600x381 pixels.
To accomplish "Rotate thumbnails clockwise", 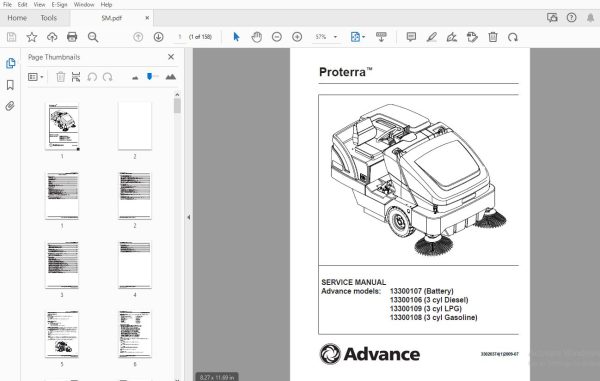I will (108, 77).
